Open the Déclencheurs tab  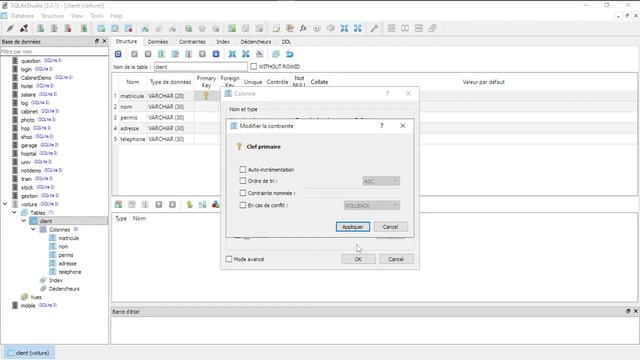point(256,42)
